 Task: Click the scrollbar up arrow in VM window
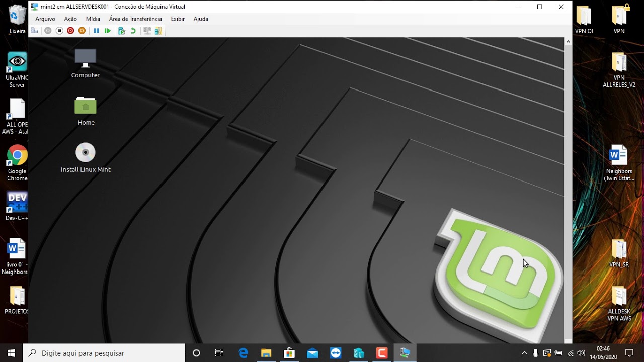pos(568,42)
